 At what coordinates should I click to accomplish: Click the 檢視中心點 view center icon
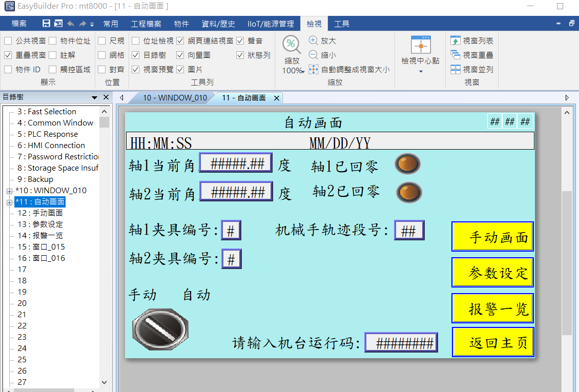pos(421,46)
